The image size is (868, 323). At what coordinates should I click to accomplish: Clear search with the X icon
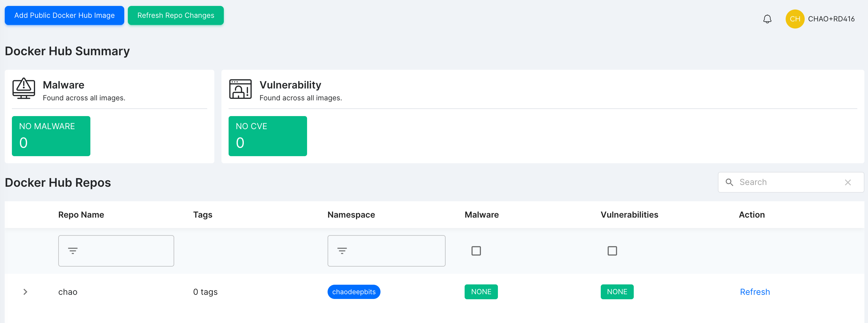coord(848,182)
